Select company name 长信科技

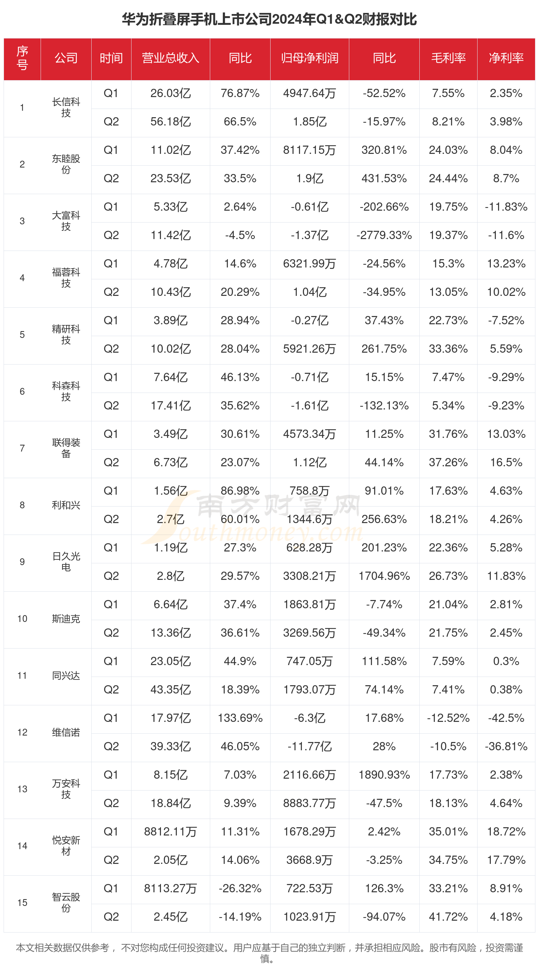pyautogui.click(x=66, y=107)
